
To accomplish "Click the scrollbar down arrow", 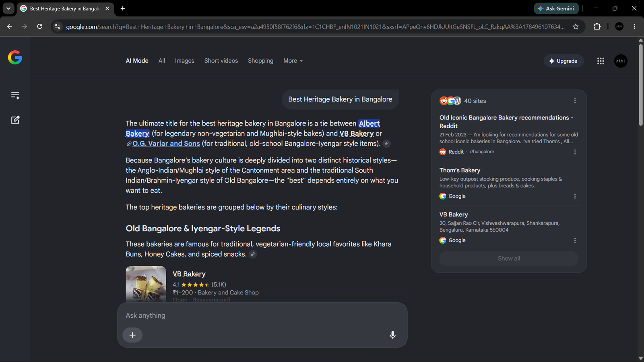I will pyautogui.click(x=641, y=358).
